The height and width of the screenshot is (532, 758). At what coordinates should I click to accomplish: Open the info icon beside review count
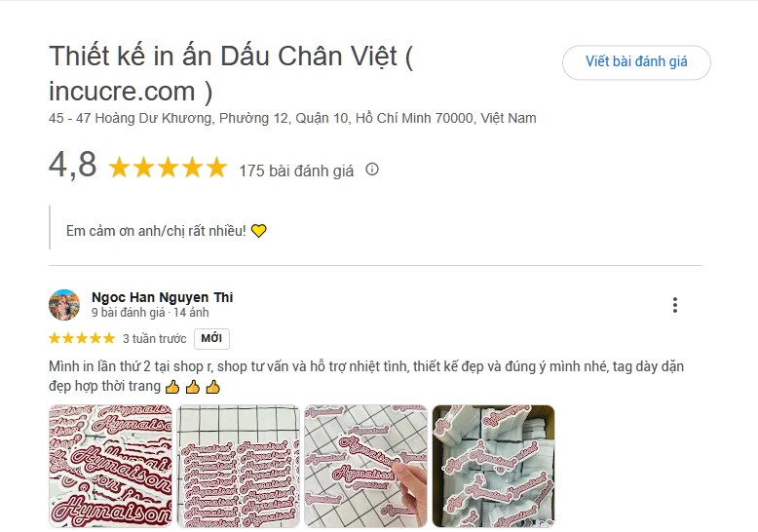tap(372, 170)
